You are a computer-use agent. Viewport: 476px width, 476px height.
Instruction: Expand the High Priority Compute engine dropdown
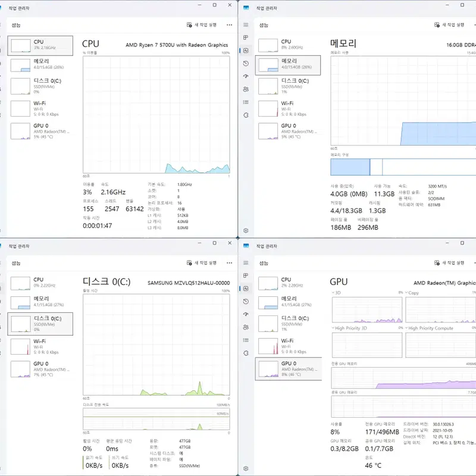pyautogui.click(x=429, y=328)
